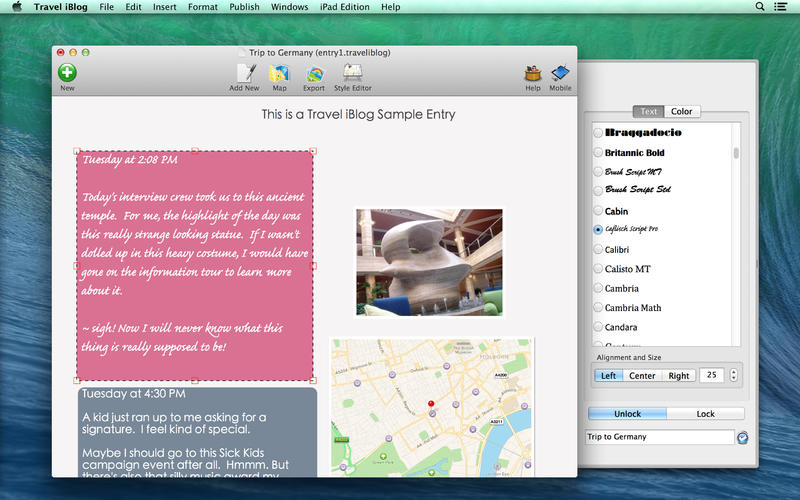
Task: Choose Brush Script MT font
Action: pos(598,171)
